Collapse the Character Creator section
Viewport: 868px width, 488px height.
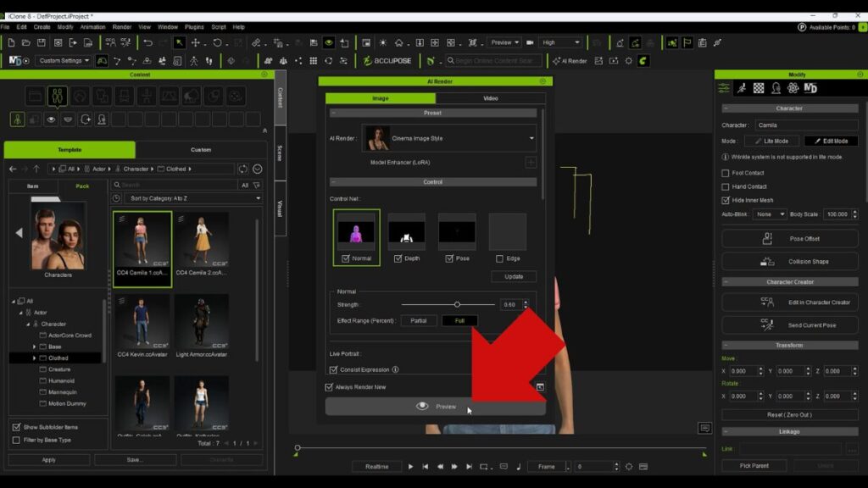tap(726, 282)
